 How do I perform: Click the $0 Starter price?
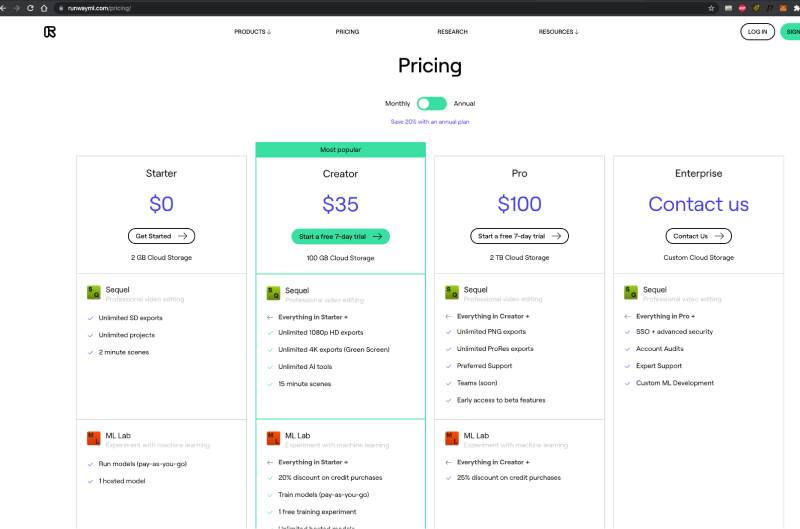tap(161, 204)
